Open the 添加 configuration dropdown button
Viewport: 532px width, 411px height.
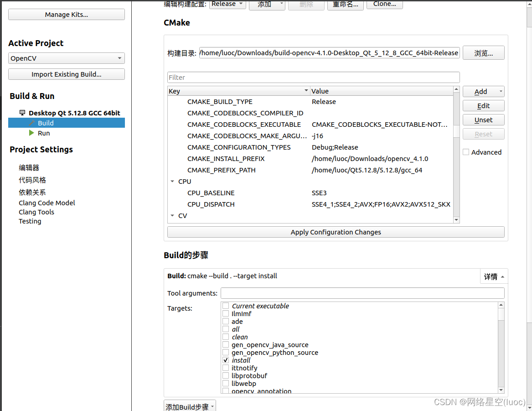[x=267, y=4]
